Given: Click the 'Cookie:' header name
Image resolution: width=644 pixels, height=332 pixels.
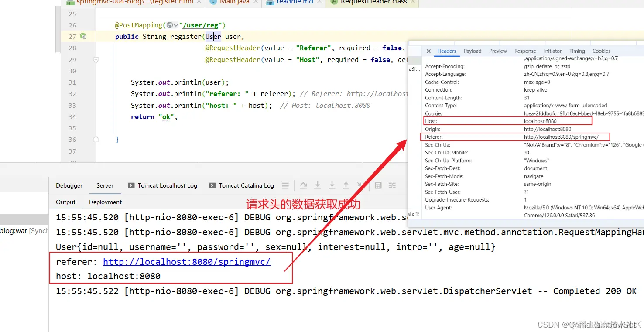Looking at the screenshot, I should 434,113.
